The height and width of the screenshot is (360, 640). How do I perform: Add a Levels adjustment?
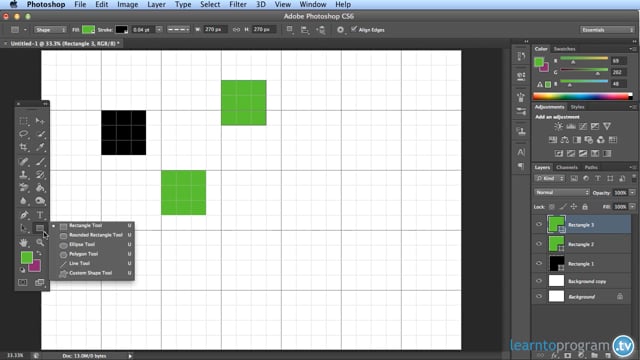tap(571, 127)
